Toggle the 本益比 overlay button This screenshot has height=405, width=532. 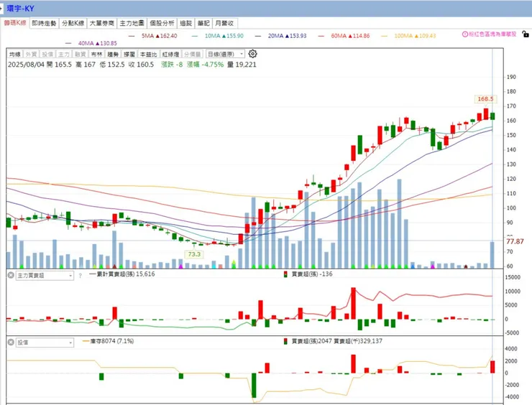[148, 55]
